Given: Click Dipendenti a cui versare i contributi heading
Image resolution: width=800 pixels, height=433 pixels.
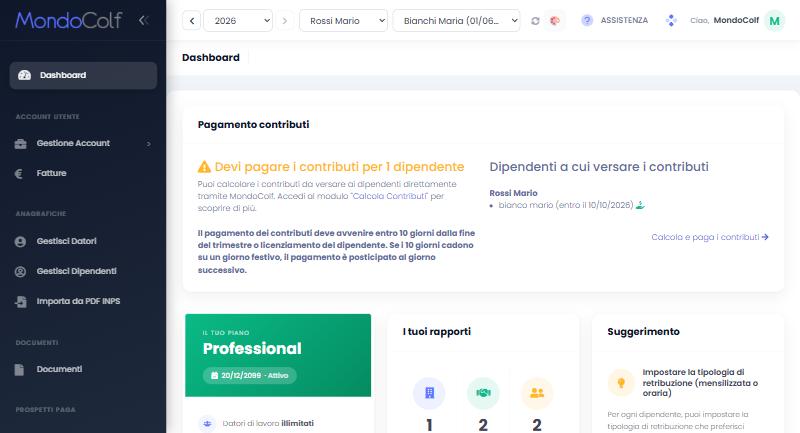Looking at the screenshot, I should (x=599, y=167).
